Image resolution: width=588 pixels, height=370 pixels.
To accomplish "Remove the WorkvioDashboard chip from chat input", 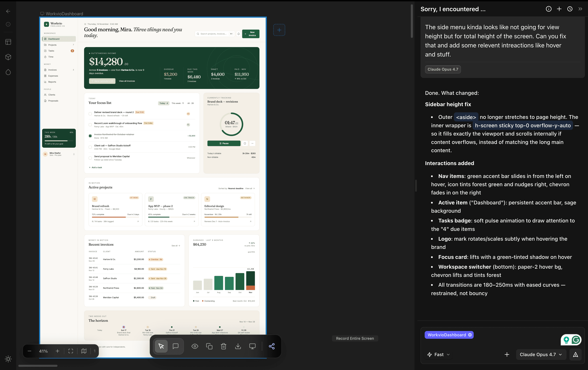I will [470, 335].
